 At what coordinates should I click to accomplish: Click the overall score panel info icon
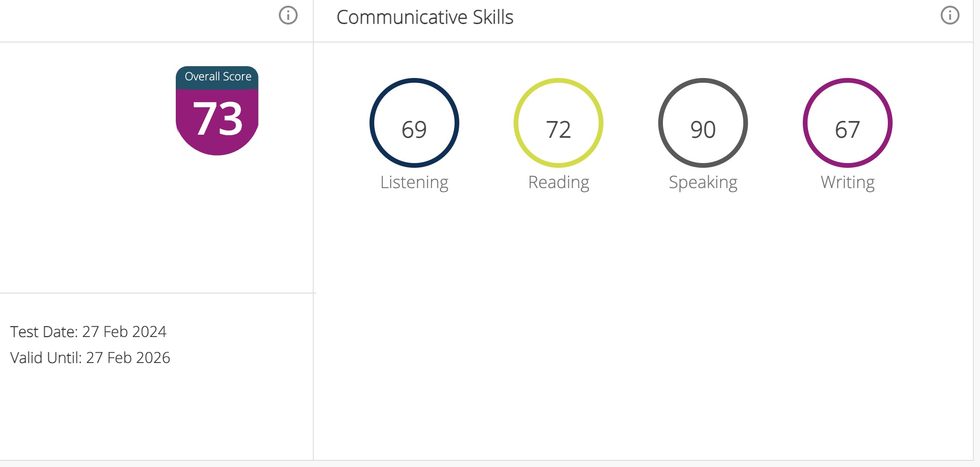pyautogui.click(x=288, y=16)
